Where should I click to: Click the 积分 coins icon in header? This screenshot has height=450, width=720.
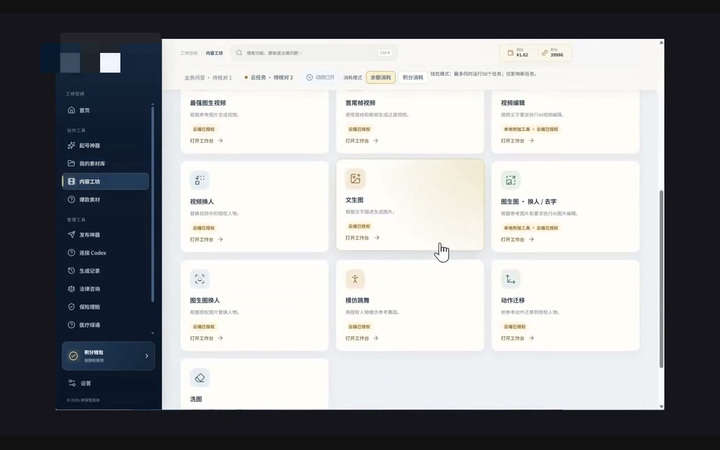point(545,53)
